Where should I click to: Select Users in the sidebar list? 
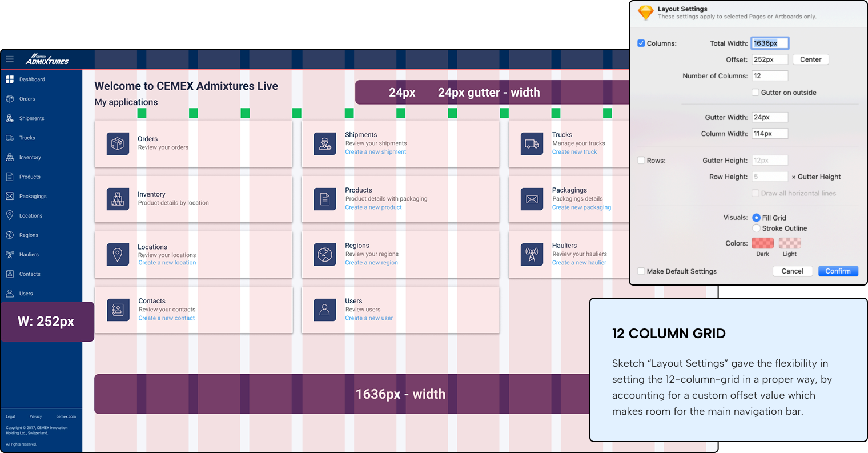tap(26, 293)
